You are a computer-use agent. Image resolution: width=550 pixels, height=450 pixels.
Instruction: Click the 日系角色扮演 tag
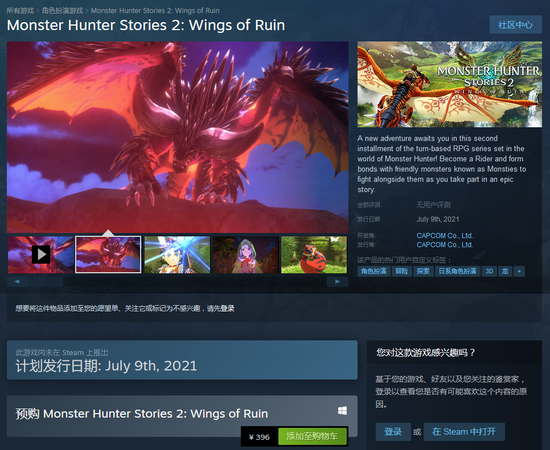pyautogui.click(x=457, y=271)
